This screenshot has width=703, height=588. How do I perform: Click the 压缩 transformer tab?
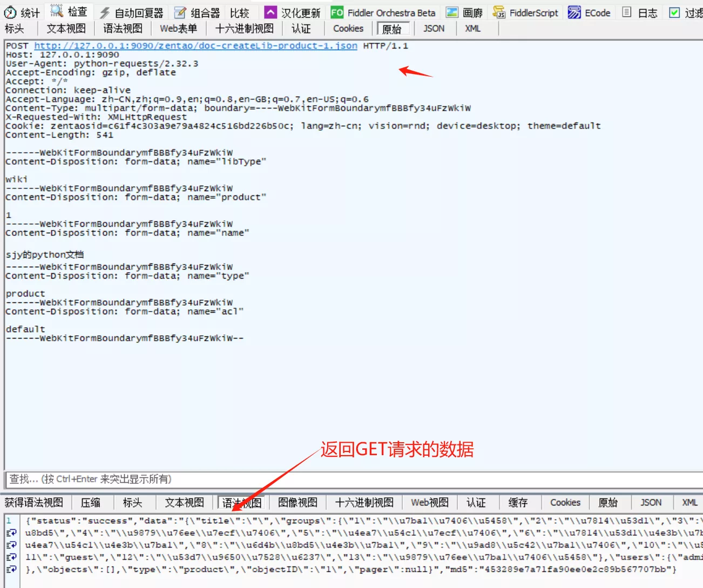(x=91, y=503)
